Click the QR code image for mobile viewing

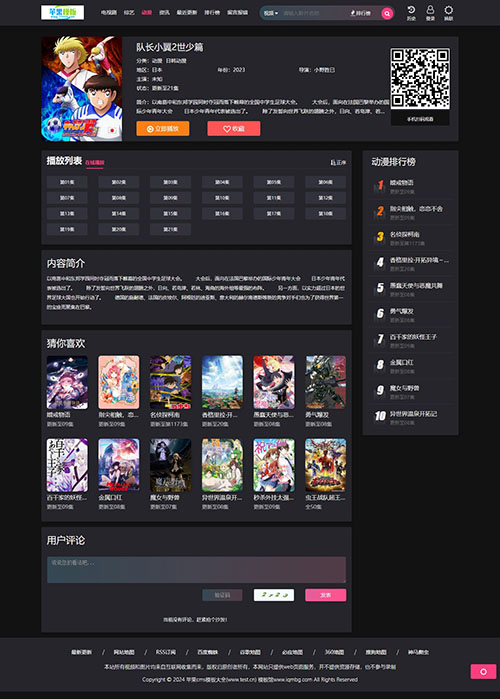(420, 79)
